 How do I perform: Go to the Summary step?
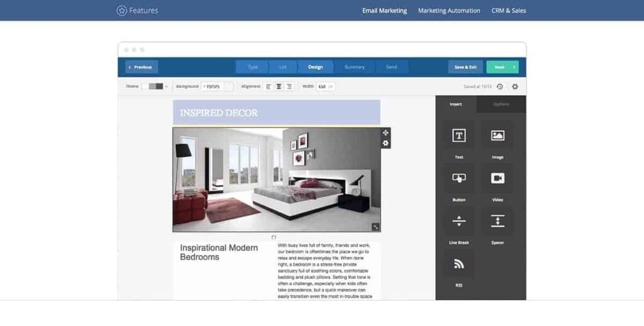(354, 67)
